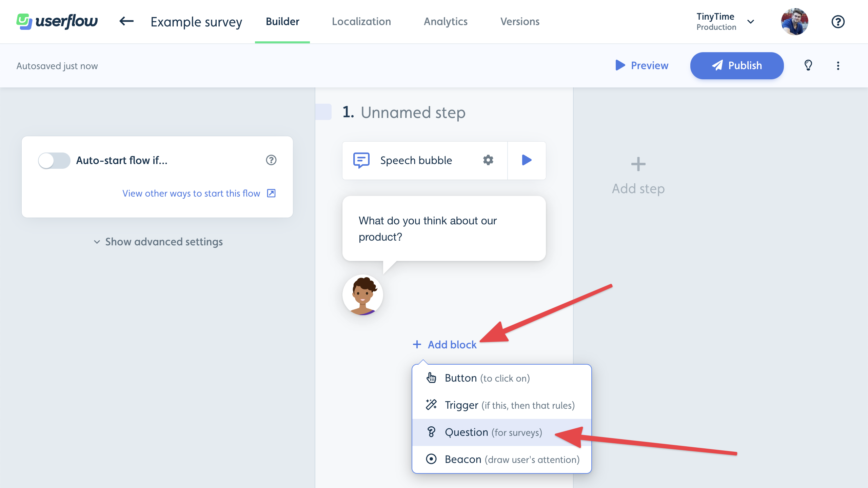868x488 pixels.
Task: Switch to the Localization tab
Action: click(x=361, y=21)
